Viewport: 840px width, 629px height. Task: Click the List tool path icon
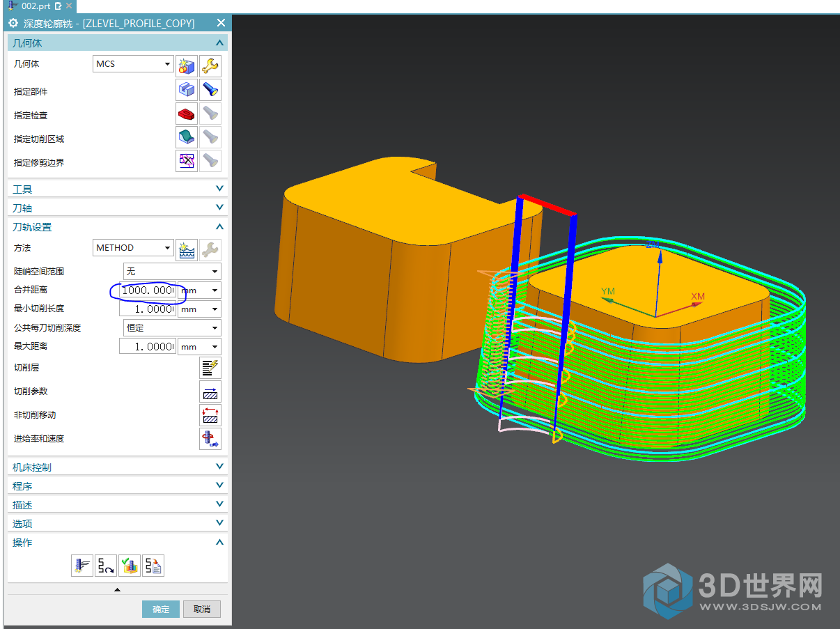click(153, 566)
